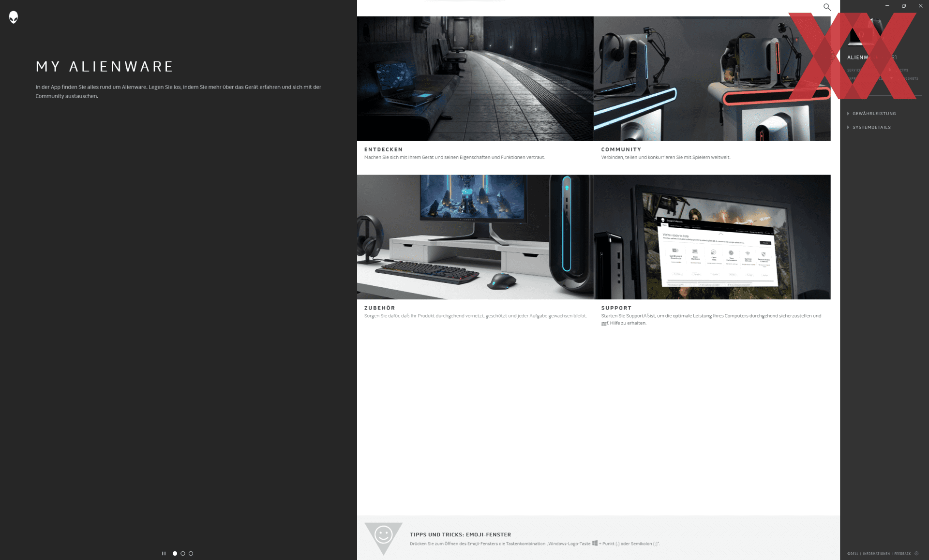
Task: Click the 'Sorgen Sie dafür' Zubehör description
Action: (x=476, y=316)
